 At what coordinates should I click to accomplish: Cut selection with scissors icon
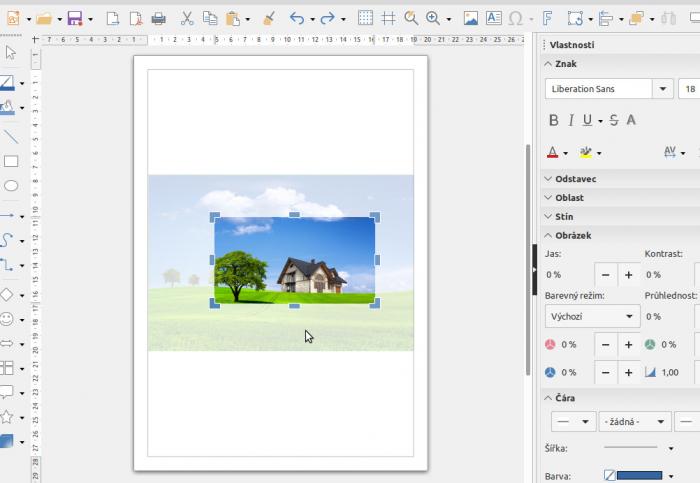(x=187, y=19)
